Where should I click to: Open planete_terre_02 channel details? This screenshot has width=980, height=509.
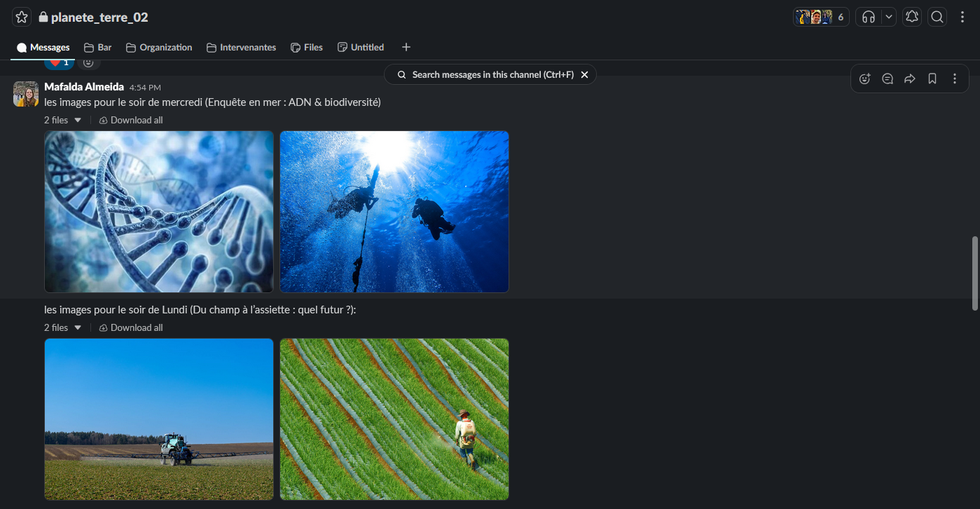point(93,18)
